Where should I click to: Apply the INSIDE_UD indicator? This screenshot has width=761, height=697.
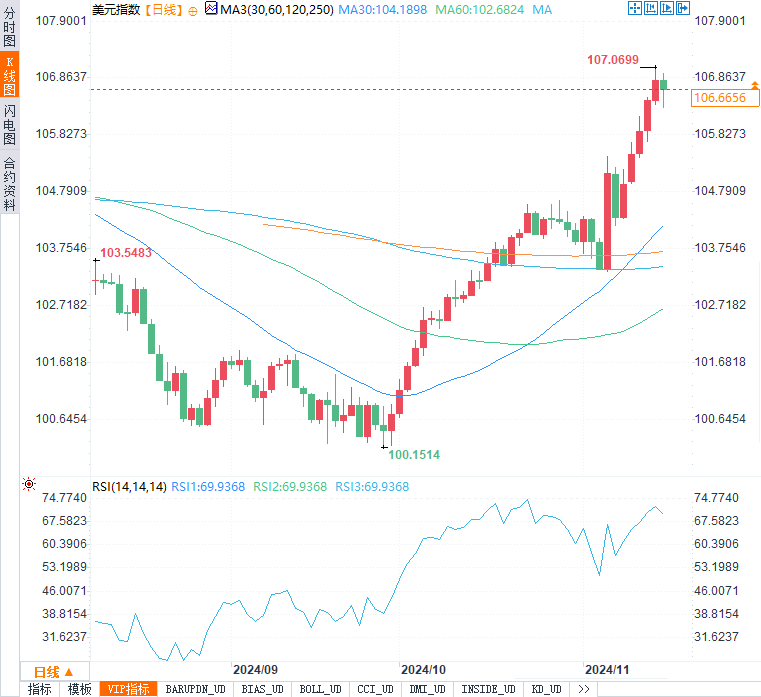488,689
